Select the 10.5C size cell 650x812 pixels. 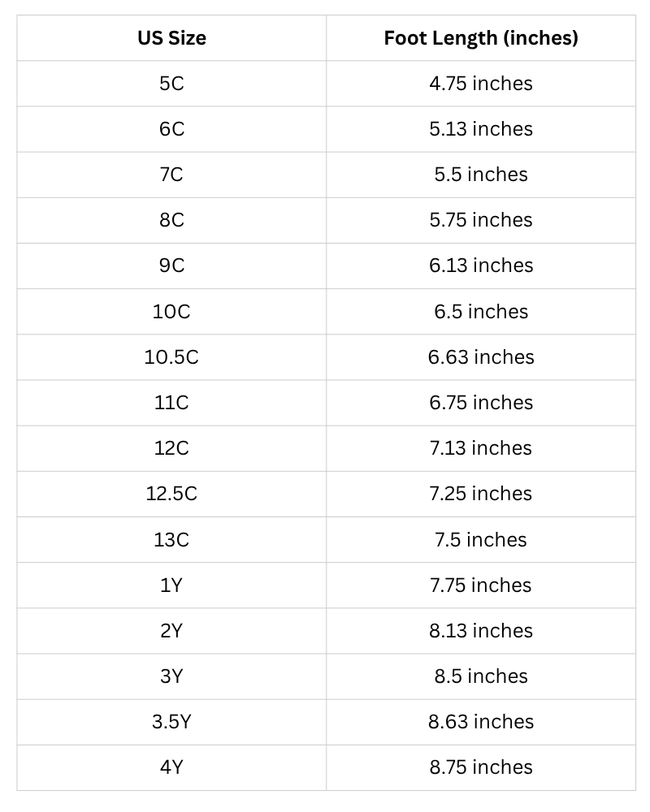pyautogui.click(x=171, y=357)
